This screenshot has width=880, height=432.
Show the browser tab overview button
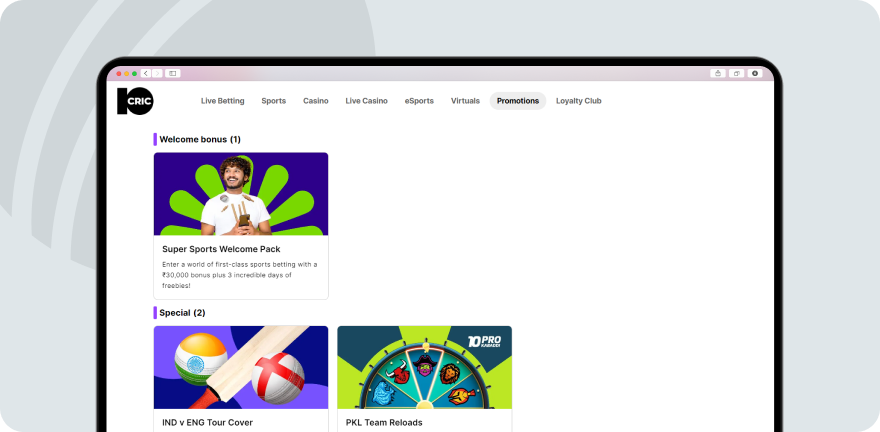click(x=736, y=73)
